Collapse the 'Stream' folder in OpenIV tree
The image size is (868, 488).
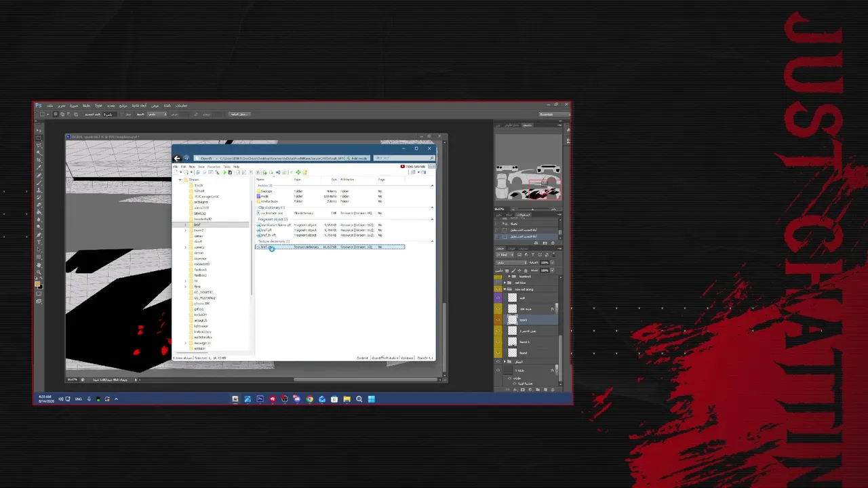pyautogui.click(x=180, y=180)
